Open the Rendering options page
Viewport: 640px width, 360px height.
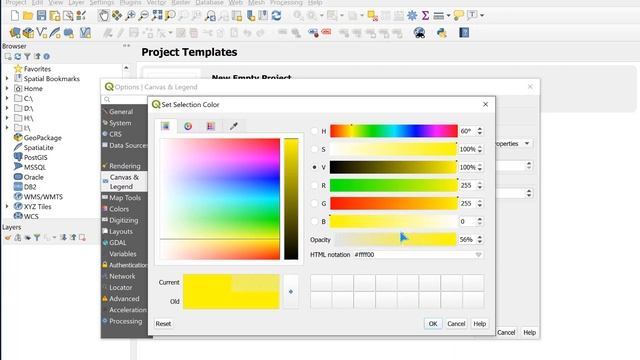click(124, 166)
